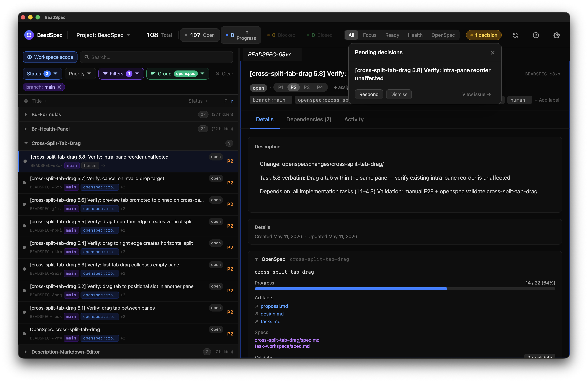Switch to the Dependencies (7) tab

coord(309,119)
